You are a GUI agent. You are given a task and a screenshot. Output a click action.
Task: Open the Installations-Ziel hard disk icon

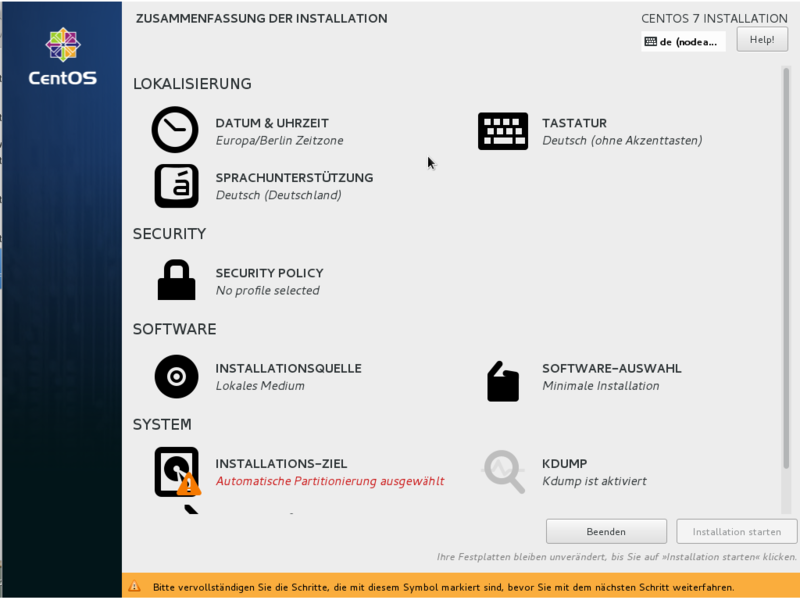point(177,471)
